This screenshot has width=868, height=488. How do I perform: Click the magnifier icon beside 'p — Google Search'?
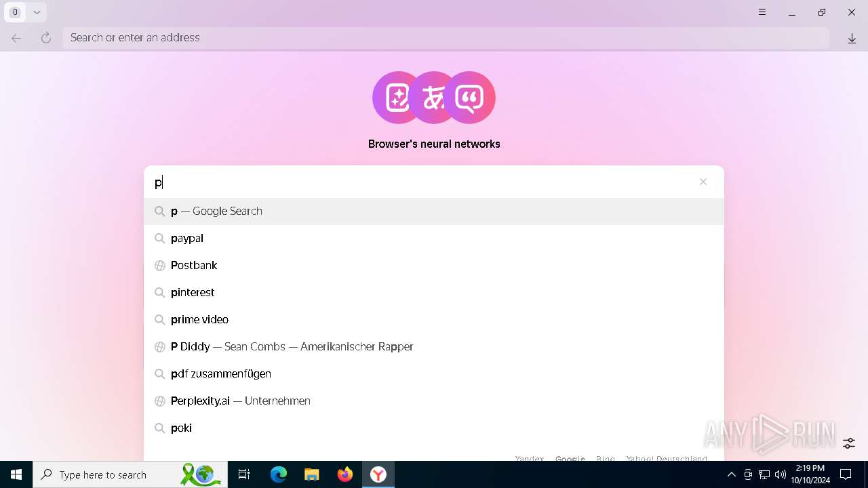click(160, 211)
